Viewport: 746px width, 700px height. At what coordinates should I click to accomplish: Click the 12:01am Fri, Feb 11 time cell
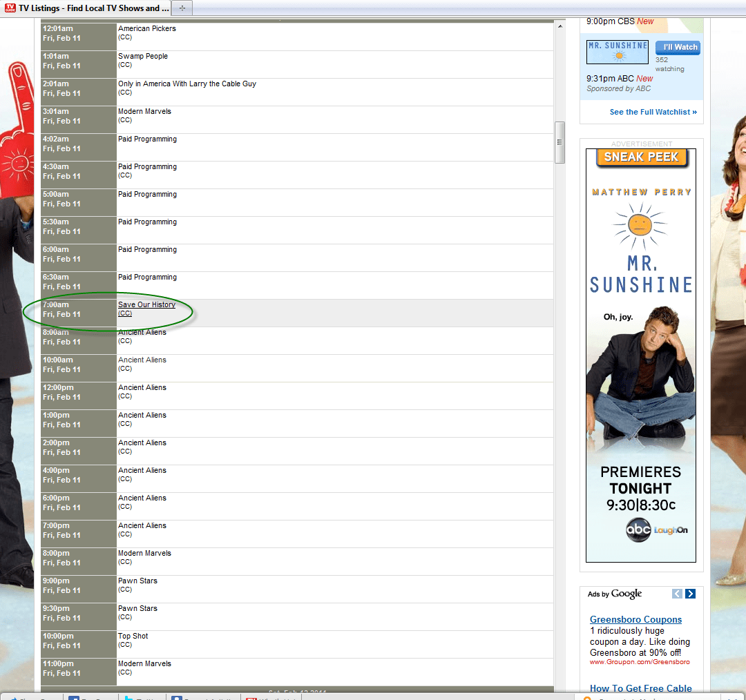[79, 37]
